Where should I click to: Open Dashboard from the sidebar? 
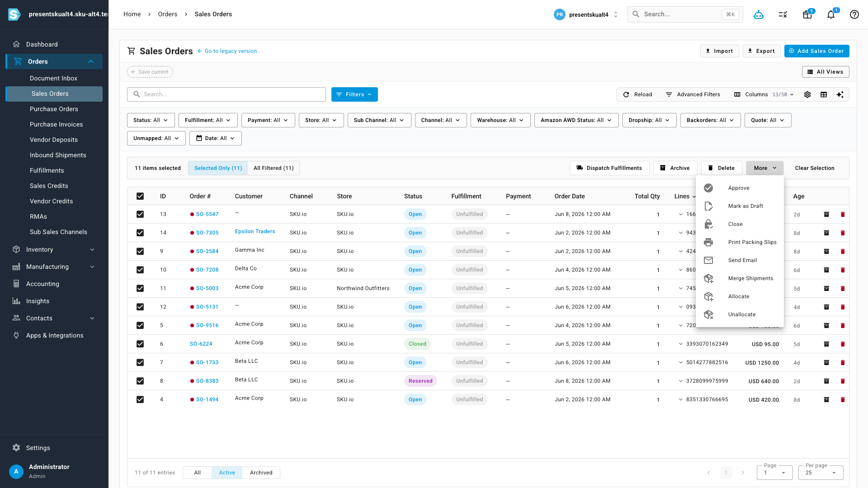tap(54, 44)
